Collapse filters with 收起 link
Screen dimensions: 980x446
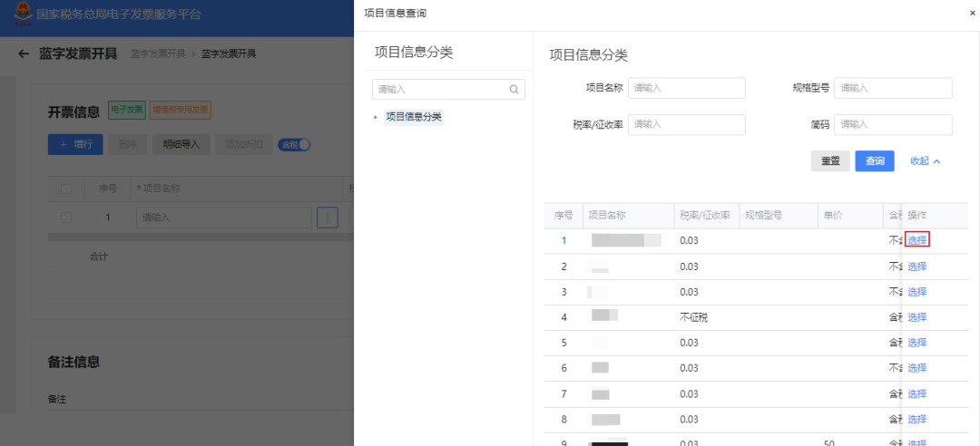coord(926,160)
